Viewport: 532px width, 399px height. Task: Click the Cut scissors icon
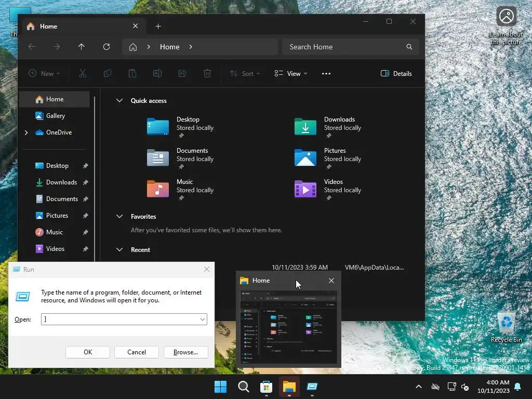click(83, 73)
